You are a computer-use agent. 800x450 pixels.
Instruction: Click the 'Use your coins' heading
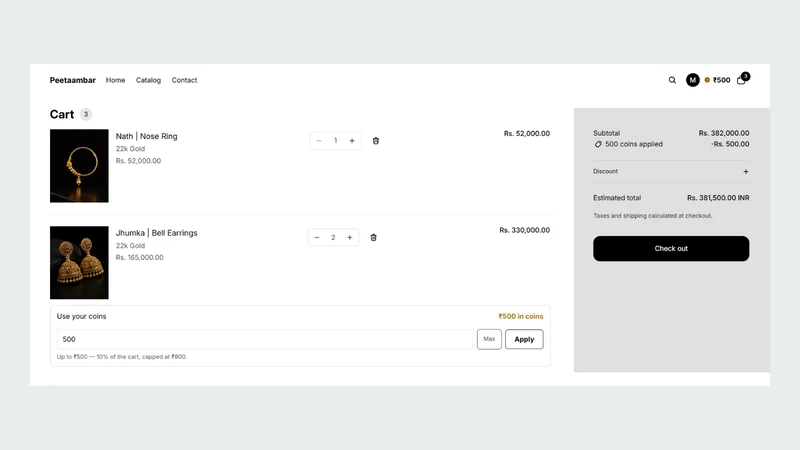(82, 316)
